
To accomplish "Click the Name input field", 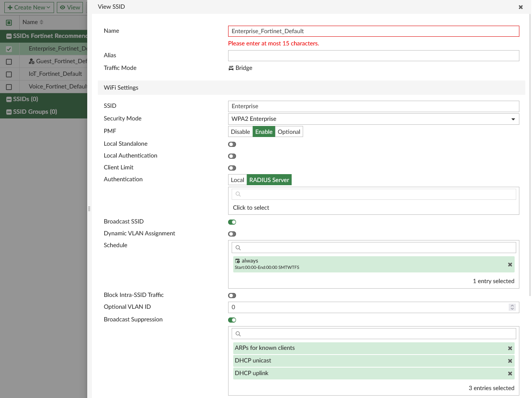I will pos(373,31).
